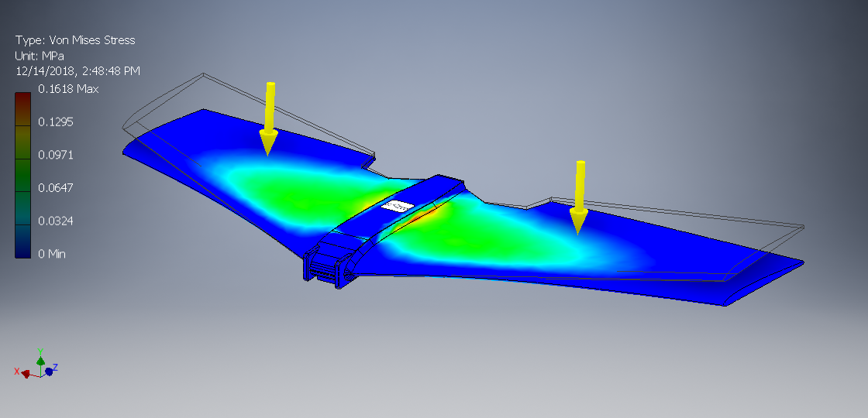
Task: Select the green middle legend color band
Action: coord(22,175)
